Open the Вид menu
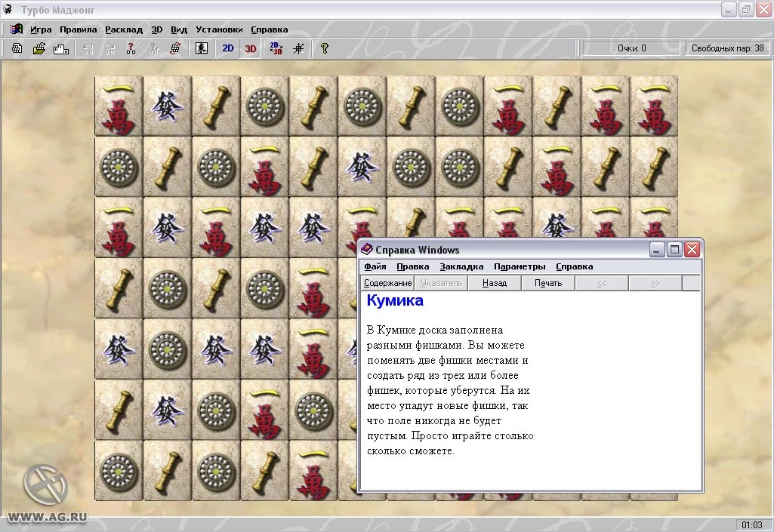774x532 pixels. [x=179, y=29]
